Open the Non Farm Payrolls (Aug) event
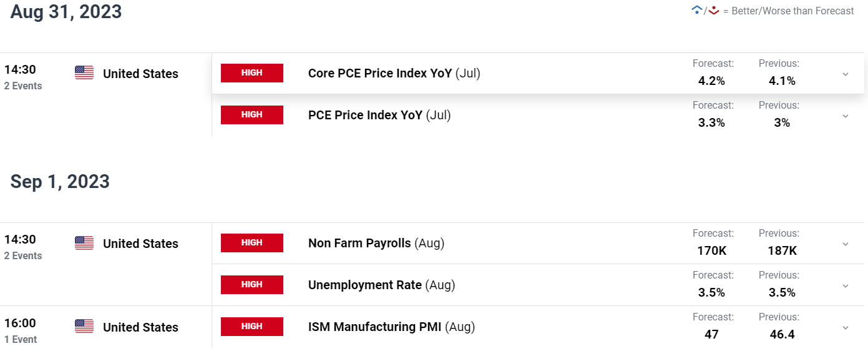The image size is (868, 351). [376, 244]
